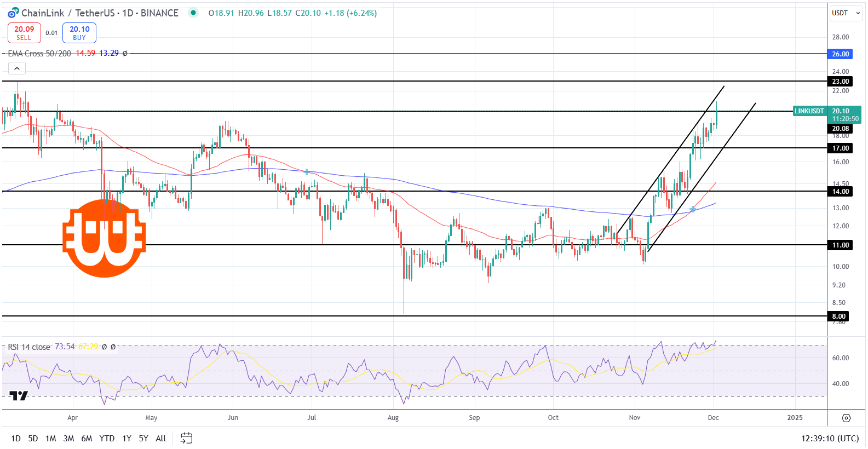This screenshot has height=449, width=868.
Task: Click the TradingView logo icon
Action: pyautogui.click(x=19, y=395)
